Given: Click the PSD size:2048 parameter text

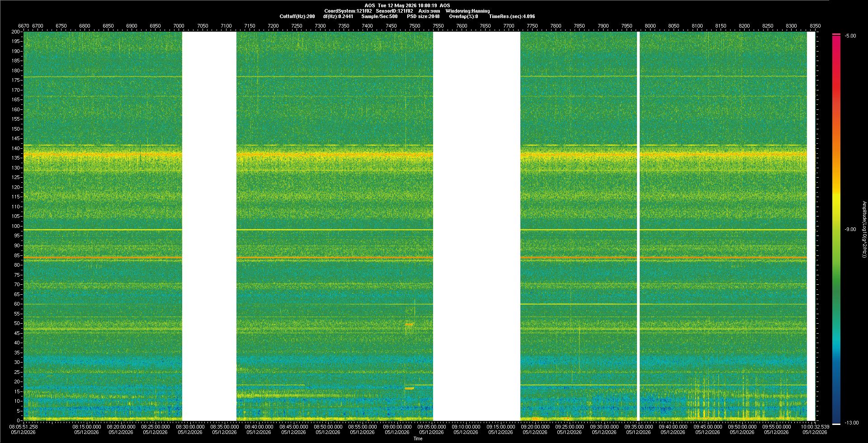Looking at the screenshot, I should pyautogui.click(x=423, y=16).
